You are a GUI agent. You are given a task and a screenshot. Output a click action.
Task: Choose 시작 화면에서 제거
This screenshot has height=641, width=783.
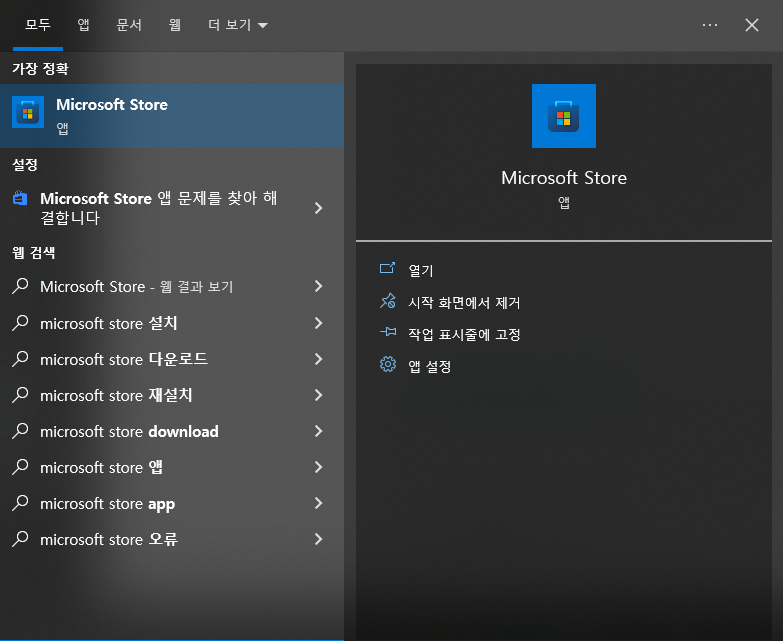pos(464,303)
